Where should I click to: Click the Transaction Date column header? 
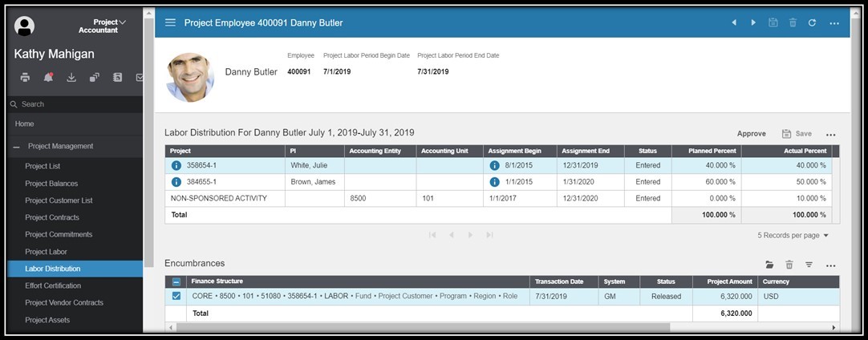point(563,281)
